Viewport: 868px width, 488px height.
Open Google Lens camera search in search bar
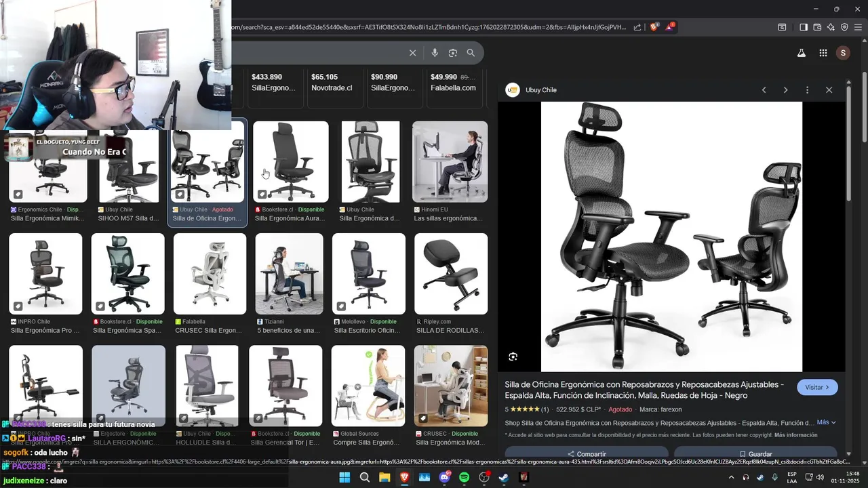click(453, 53)
